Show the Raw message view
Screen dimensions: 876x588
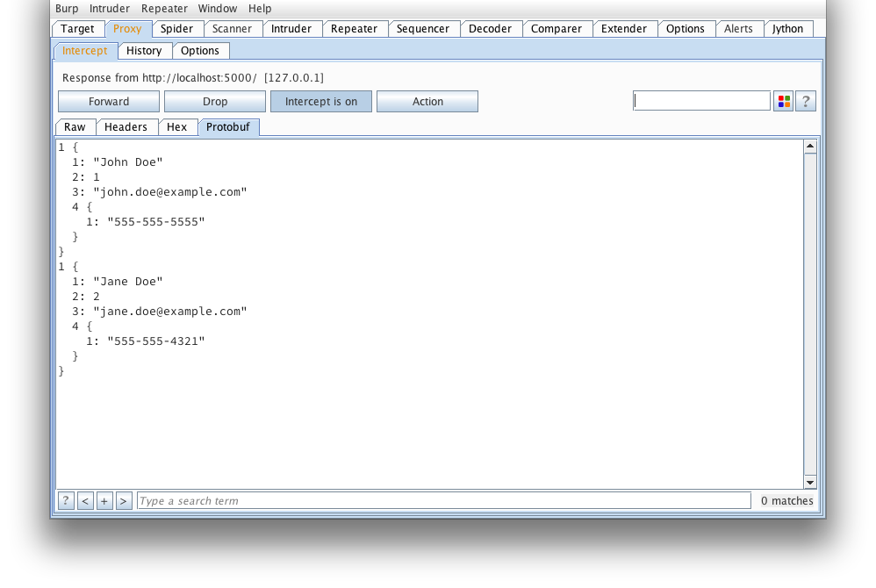(x=75, y=127)
